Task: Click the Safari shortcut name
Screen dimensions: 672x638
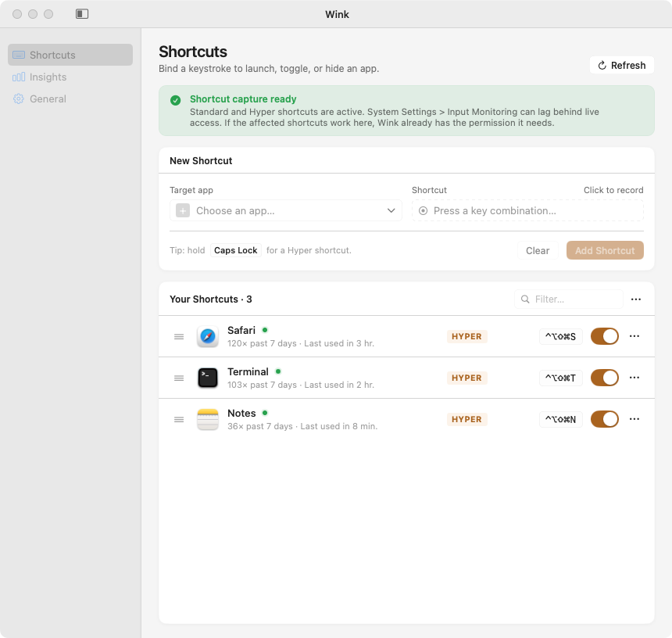Action: click(241, 330)
